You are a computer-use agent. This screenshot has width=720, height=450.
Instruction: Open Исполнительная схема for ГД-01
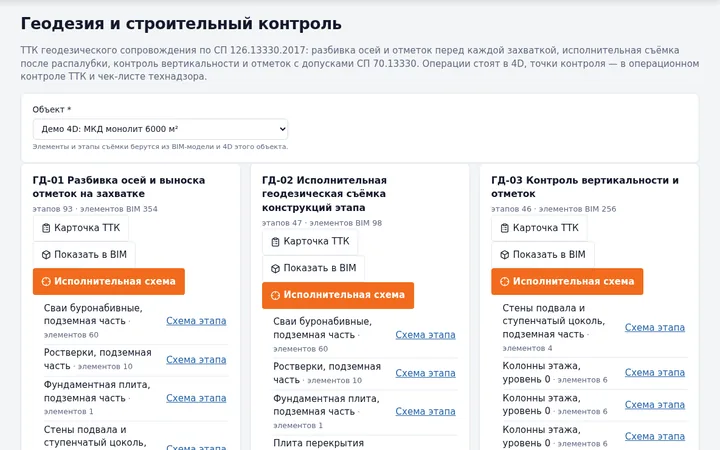pos(109,281)
